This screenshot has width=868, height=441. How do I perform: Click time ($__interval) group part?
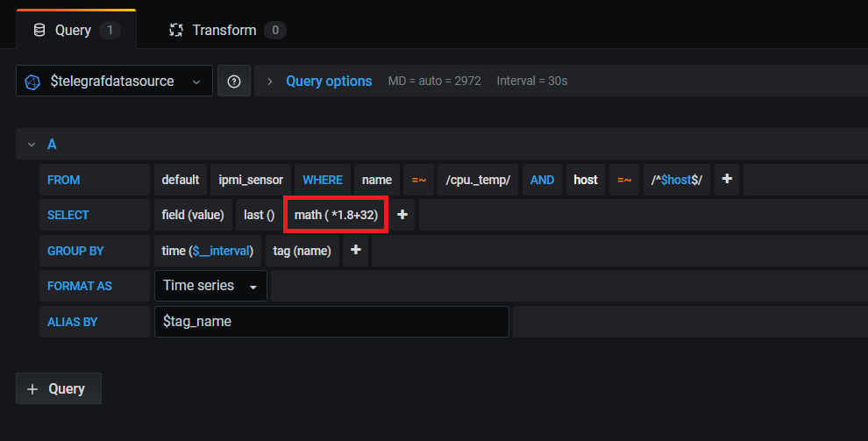(208, 250)
